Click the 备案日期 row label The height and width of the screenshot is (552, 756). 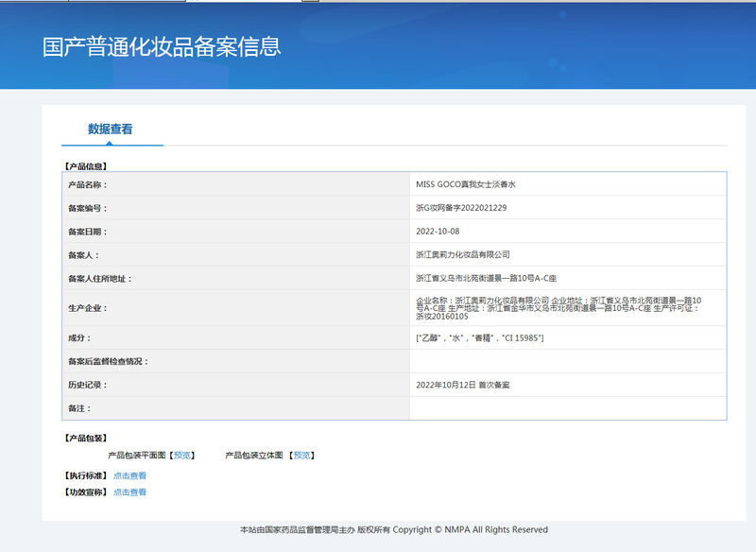pos(88,232)
